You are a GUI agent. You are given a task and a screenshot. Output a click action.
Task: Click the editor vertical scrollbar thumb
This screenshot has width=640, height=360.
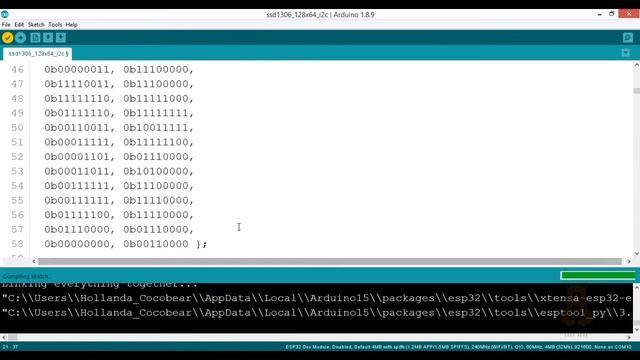coord(637,91)
